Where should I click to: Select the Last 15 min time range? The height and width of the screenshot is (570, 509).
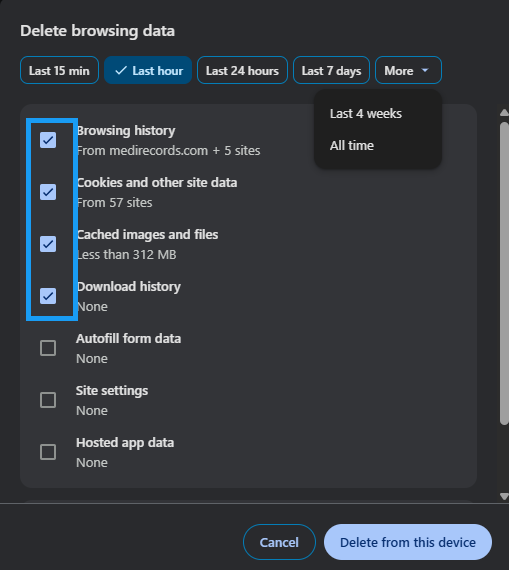(59, 70)
